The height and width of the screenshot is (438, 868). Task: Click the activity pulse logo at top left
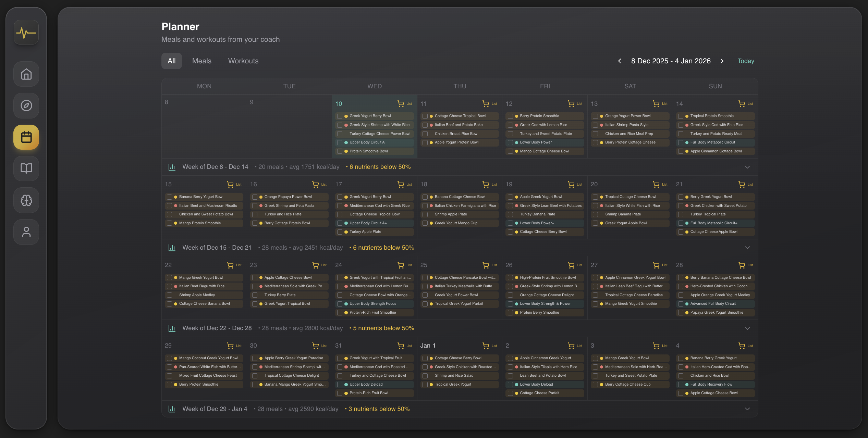(26, 32)
